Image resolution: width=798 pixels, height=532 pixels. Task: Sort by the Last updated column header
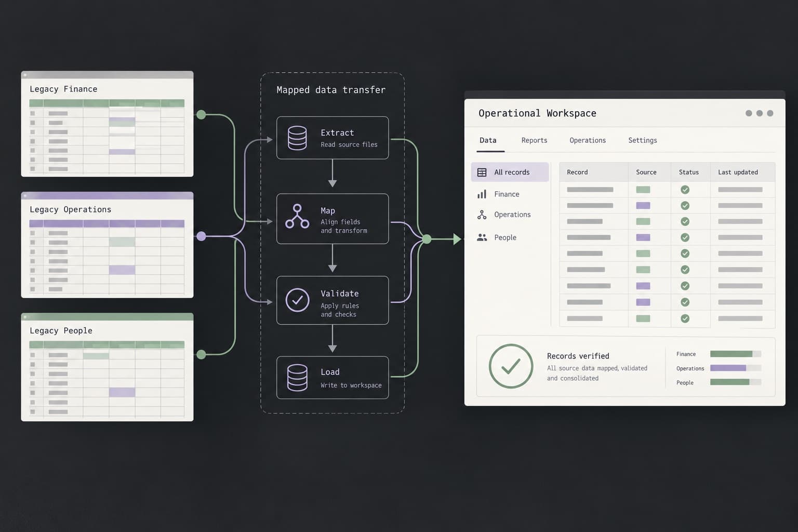coord(738,172)
